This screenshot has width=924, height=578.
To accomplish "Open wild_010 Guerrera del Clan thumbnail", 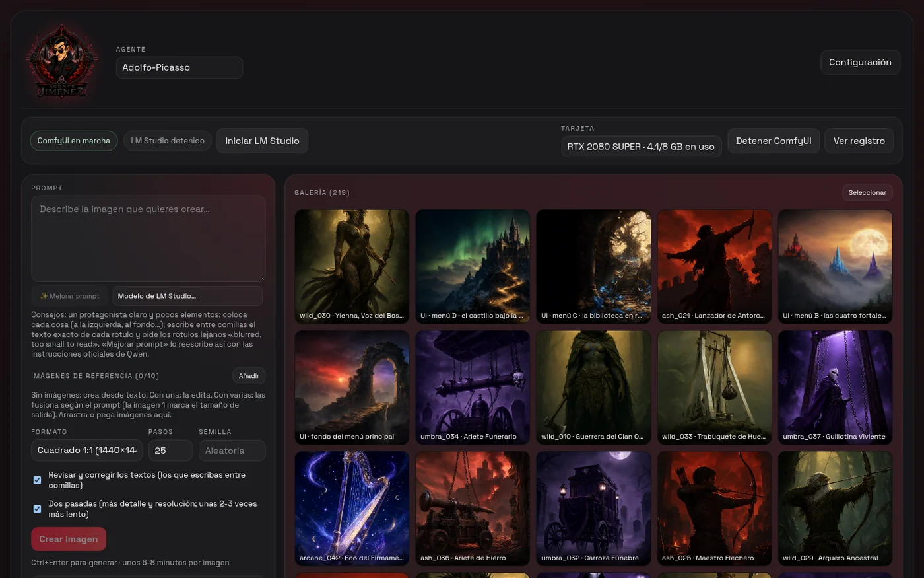I will 593,387.
